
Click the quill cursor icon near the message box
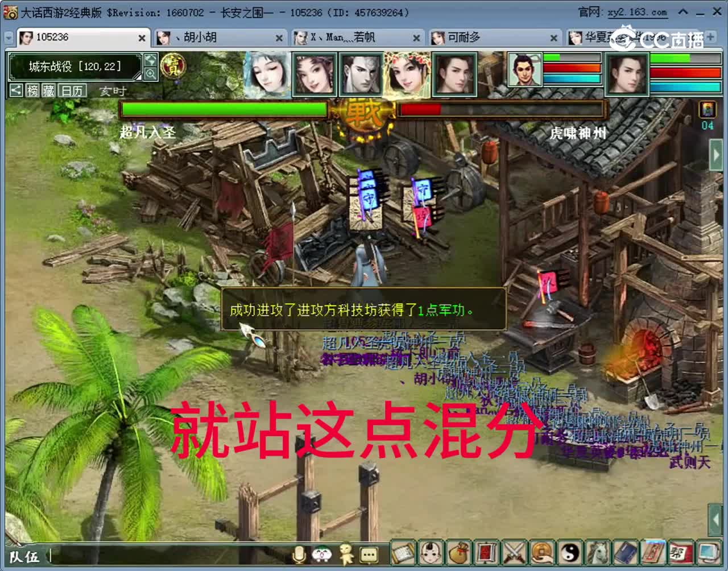click(x=253, y=335)
